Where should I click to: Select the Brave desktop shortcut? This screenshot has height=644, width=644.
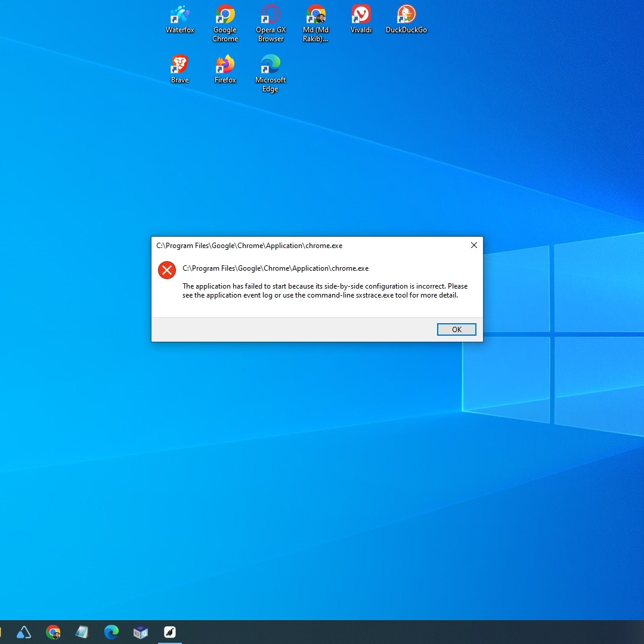tap(180, 69)
